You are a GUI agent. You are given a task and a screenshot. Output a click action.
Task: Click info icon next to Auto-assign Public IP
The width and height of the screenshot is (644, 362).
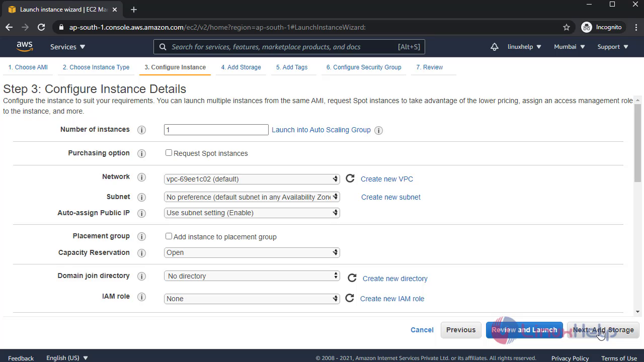tap(142, 213)
